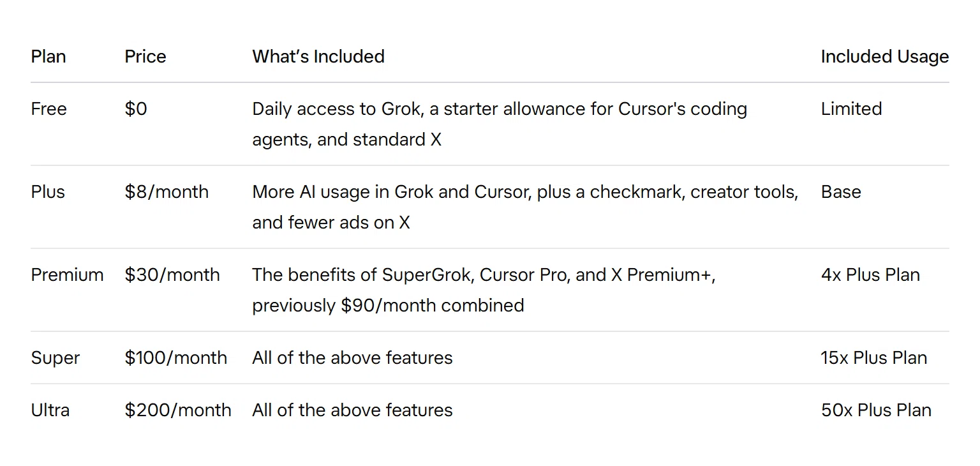Select the Free plan name cell
The height and width of the screenshot is (466, 980).
(x=48, y=109)
